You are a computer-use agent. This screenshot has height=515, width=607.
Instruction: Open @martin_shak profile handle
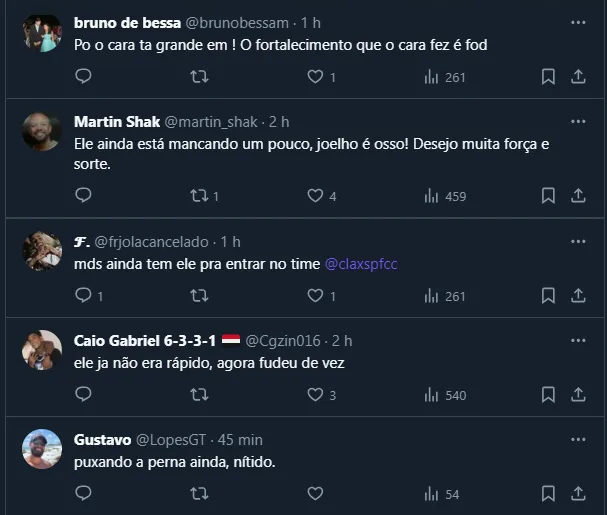tap(210, 121)
